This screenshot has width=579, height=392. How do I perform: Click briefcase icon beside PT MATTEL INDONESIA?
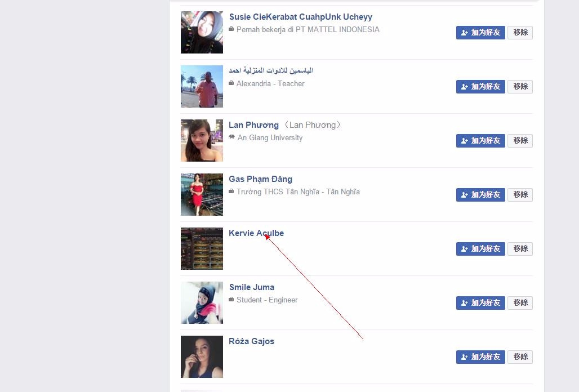point(231,29)
